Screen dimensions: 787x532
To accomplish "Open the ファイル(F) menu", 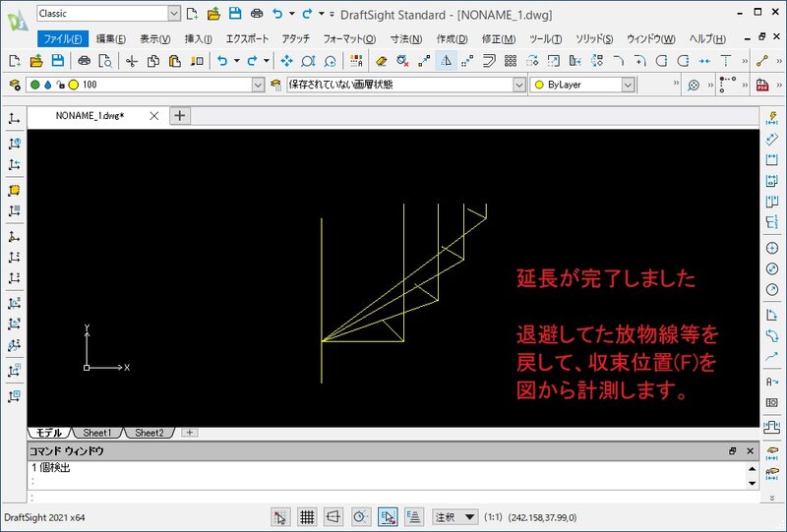I will point(63,39).
